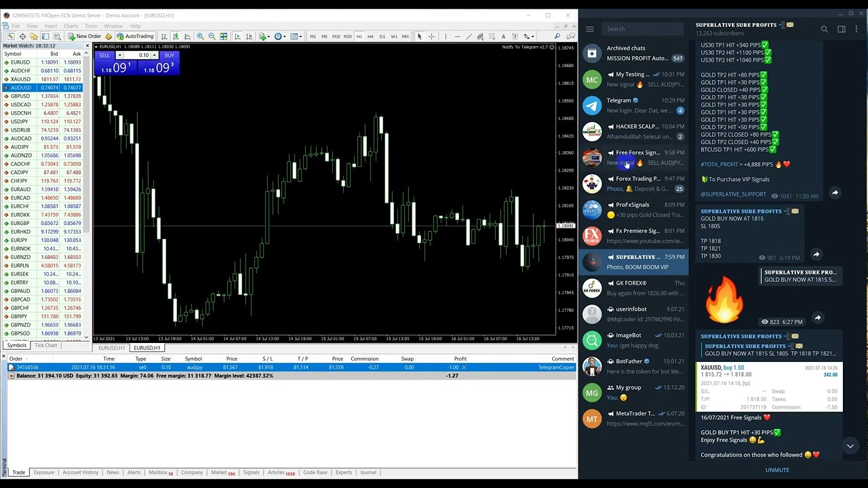This screenshot has height=488, width=868.
Task: Open the Experts terminal tab
Action: pyautogui.click(x=344, y=472)
